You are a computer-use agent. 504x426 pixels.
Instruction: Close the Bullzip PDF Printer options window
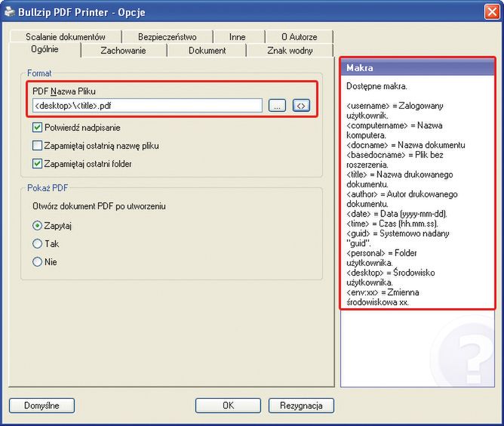coord(492,12)
